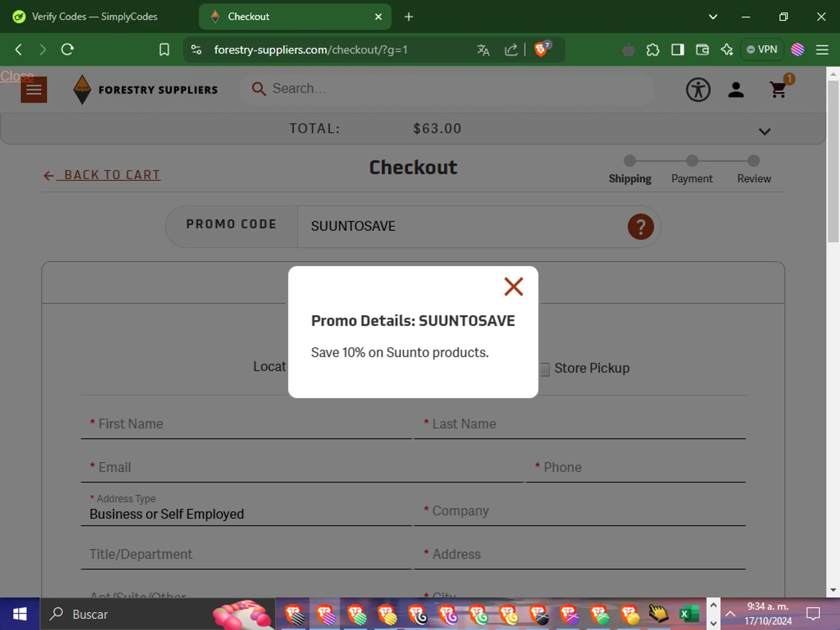Open site settings icon in address bar
840x630 pixels.
click(196, 50)
